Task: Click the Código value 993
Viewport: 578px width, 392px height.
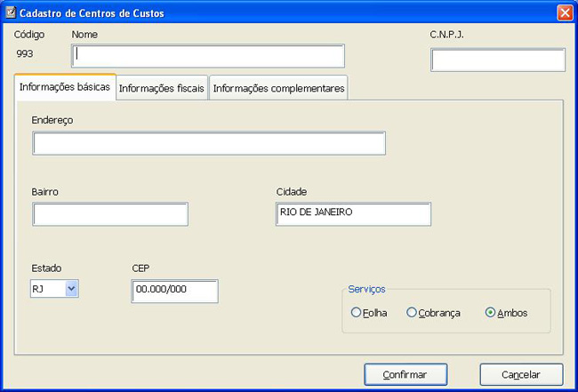Action: tap(26, 54)
